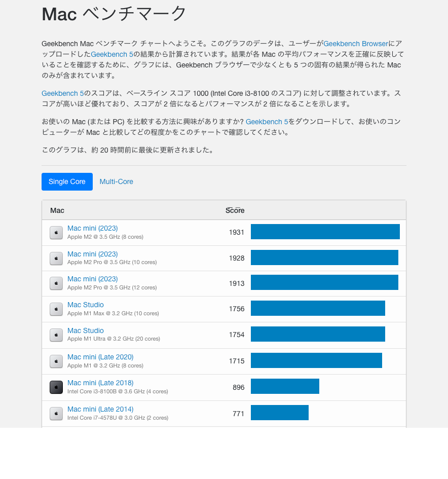Open the Mac mini (Late 2020) link
448x479 pixels.
click(x=100, y=357)
